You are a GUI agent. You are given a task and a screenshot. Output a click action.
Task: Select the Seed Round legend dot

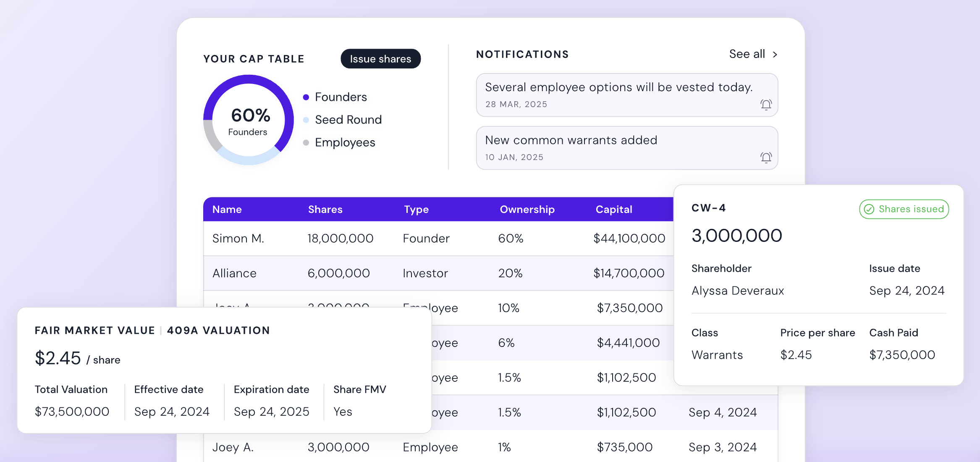[x=306, y=120]
